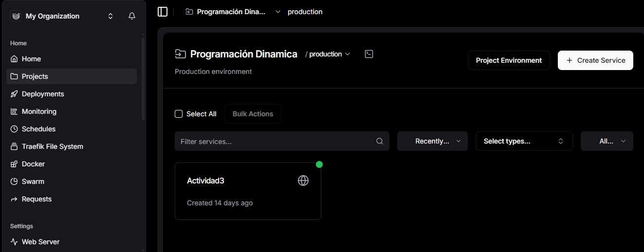Click the Swarm pie chart icon
Image resolution: width=644 pixels, height=252 pixels.
pyautogui.click(x=14, y=181)
